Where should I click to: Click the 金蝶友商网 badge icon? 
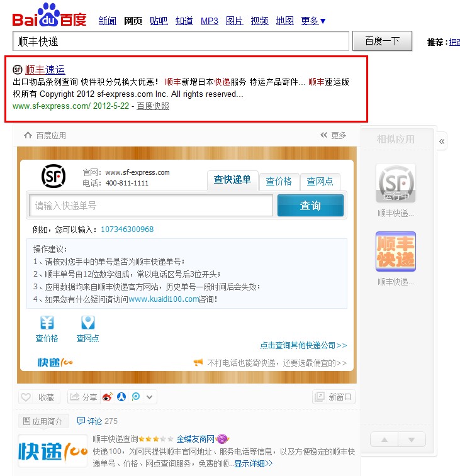[x=223, y=439]
